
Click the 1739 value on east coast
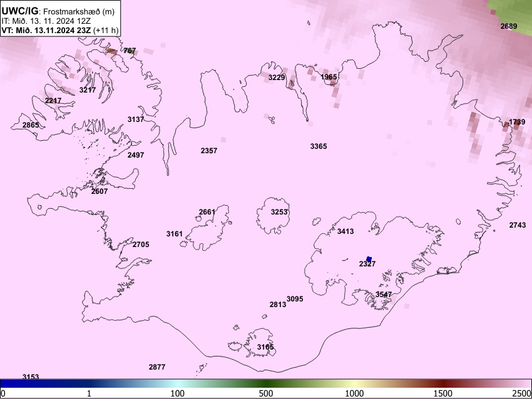[517, 122]
